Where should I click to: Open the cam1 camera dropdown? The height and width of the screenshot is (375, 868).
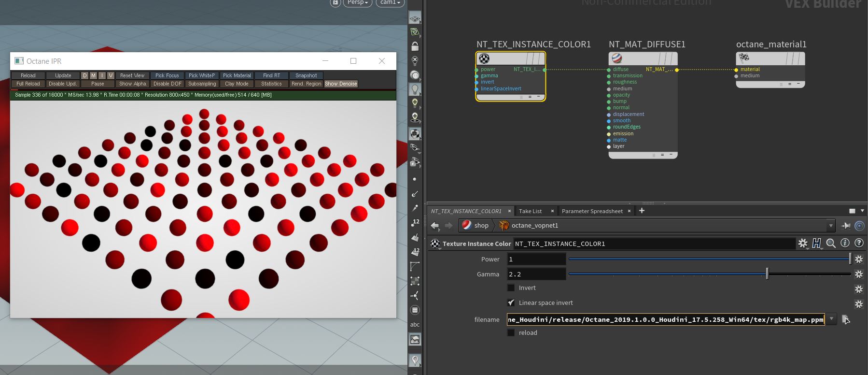pyautogui.click(x=391, y=2)
